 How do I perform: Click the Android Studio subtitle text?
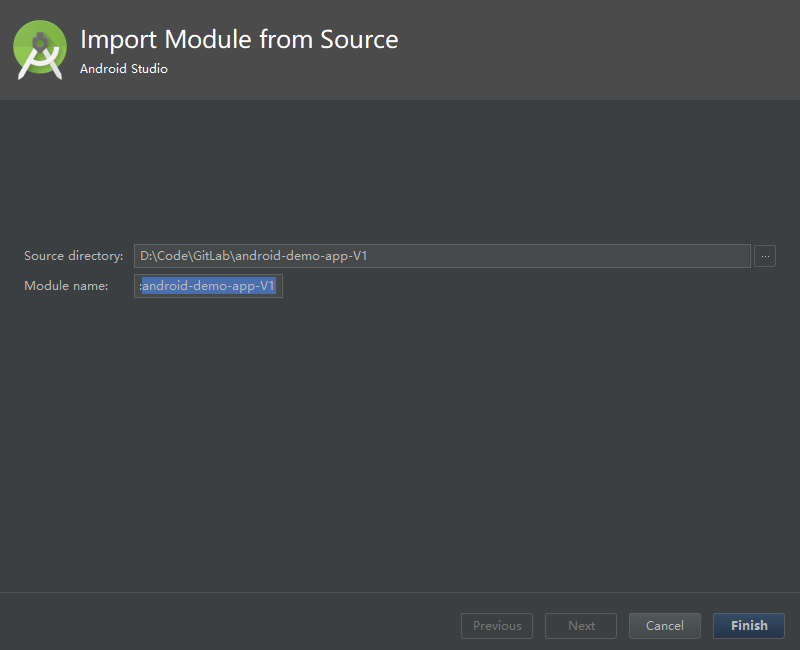(x=124, y=69)
